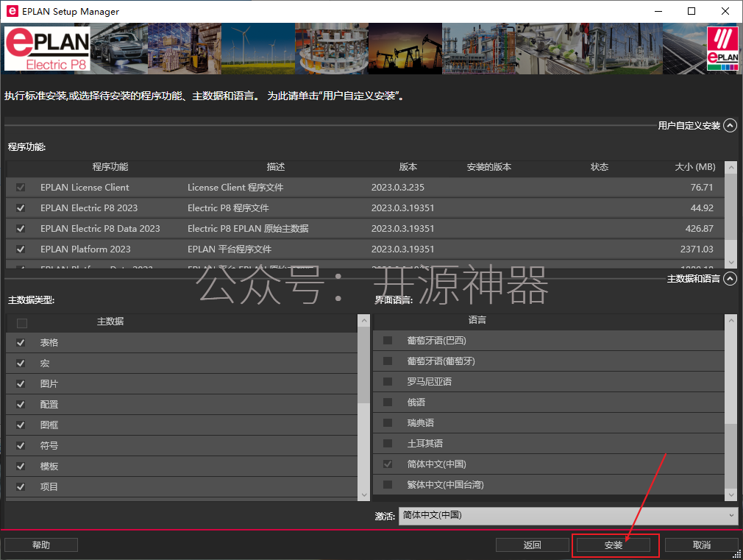Uncheck the 图框 master data checkbox

coord(21,425)
